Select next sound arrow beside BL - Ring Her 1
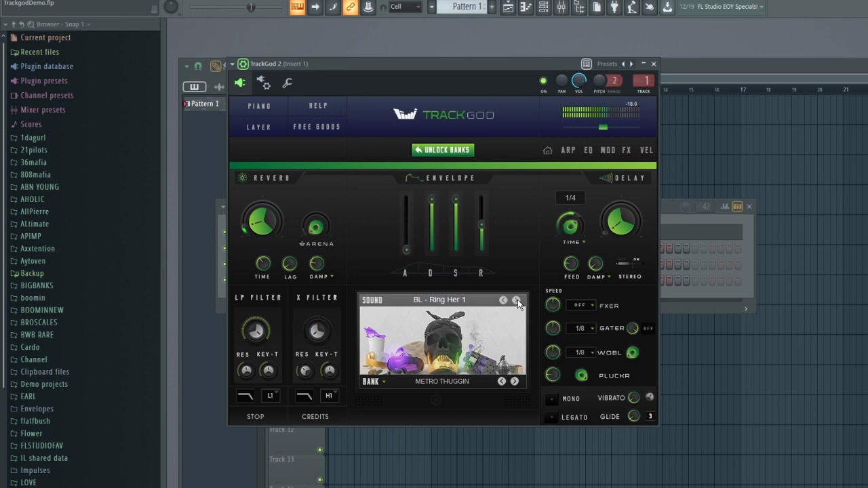The height and width of the screenshot is (488, 868). 516,300
